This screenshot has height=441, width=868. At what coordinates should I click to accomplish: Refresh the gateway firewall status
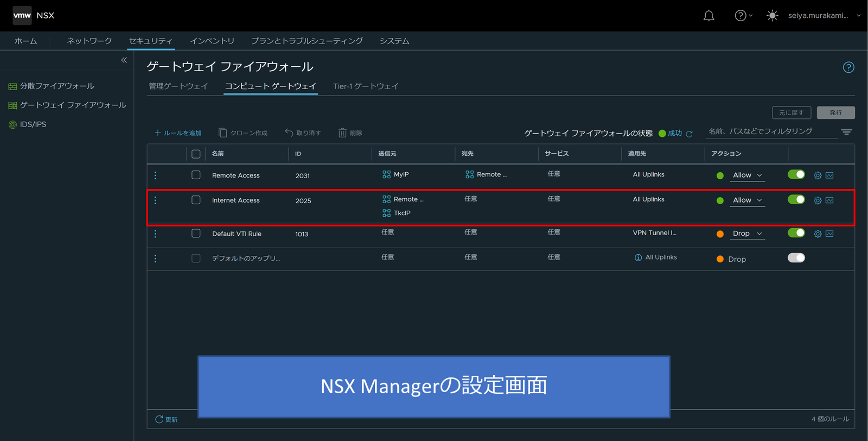click(x=689, y=134)
